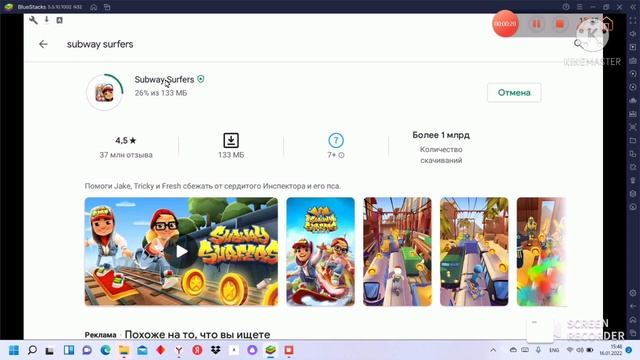Screen dimensions: 640x360
Task: Open the Chat icon in the taskbar
Action: 87,350
